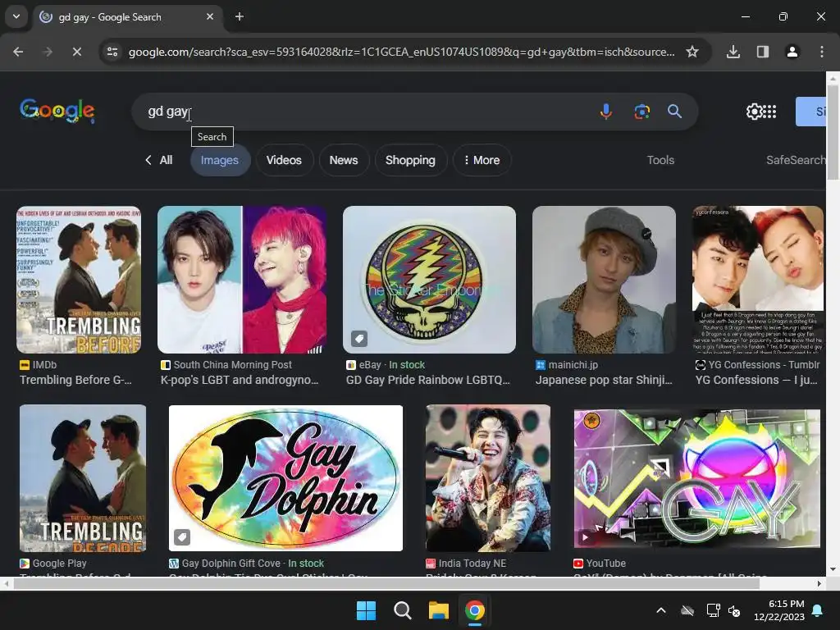Image resolution: width=840 pixels, height=630 pixels.
Task: Open the notification bell
Action: click(x=818, y=610)
